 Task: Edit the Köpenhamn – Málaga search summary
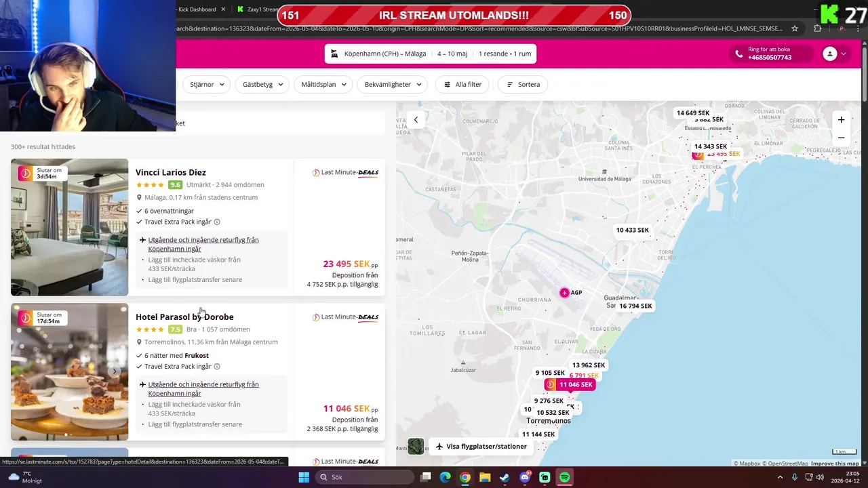click(431, 54)
